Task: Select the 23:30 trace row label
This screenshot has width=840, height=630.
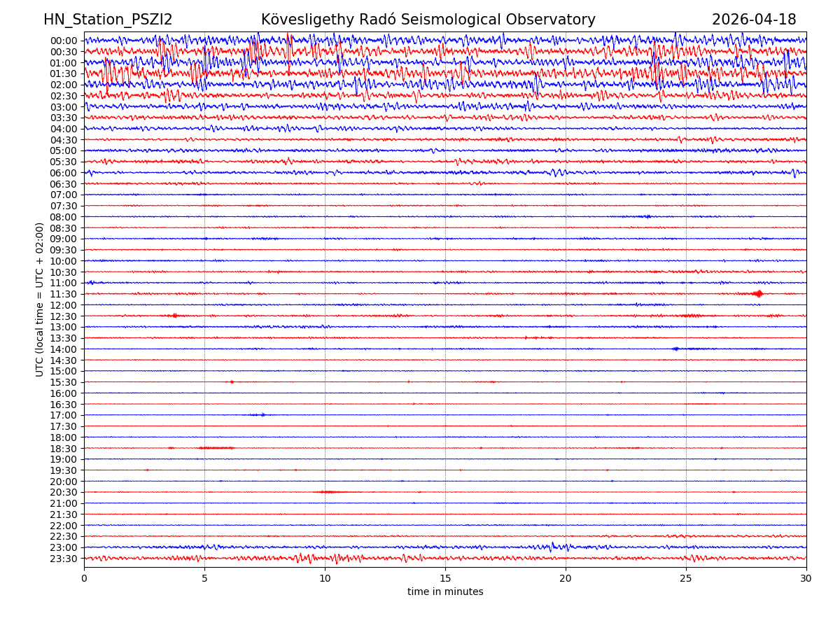Action: 63,559
